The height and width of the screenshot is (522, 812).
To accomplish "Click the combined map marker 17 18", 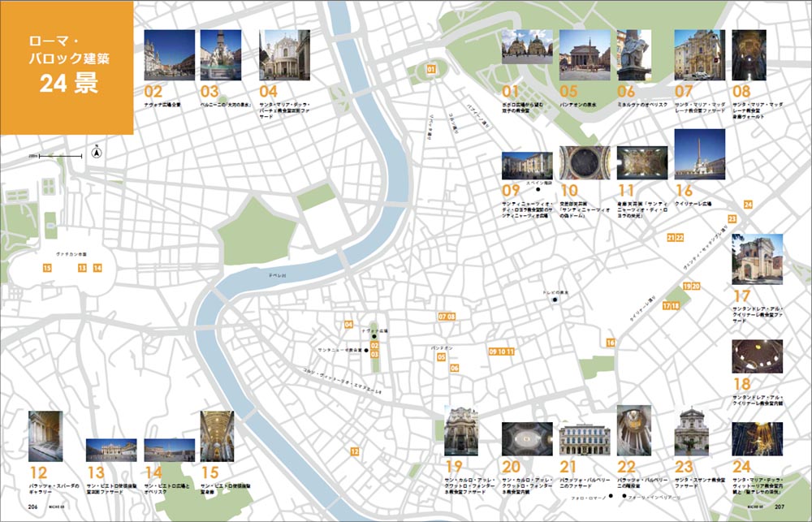I will [x=671, y=306].
